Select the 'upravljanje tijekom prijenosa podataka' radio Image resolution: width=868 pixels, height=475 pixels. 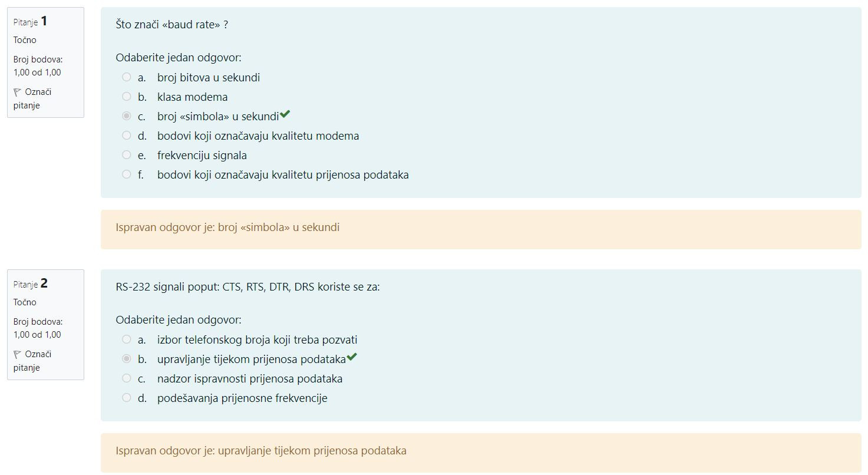coord(126,359)
